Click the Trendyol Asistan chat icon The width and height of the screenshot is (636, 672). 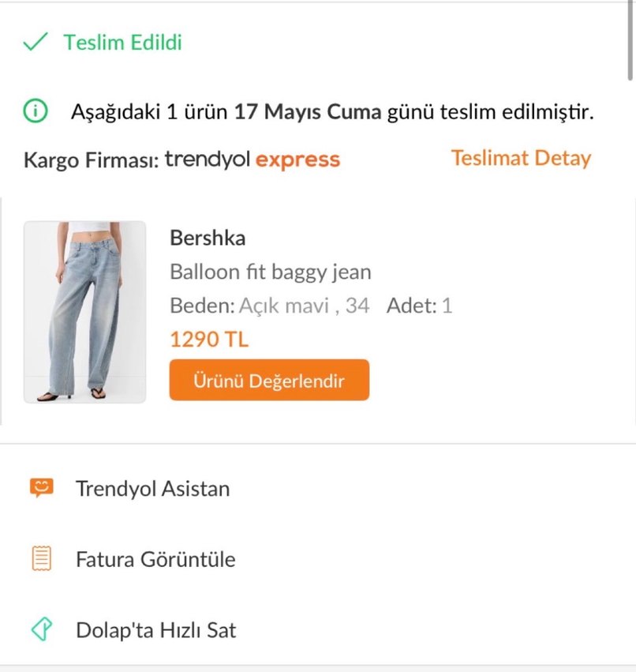click(41, 488)
